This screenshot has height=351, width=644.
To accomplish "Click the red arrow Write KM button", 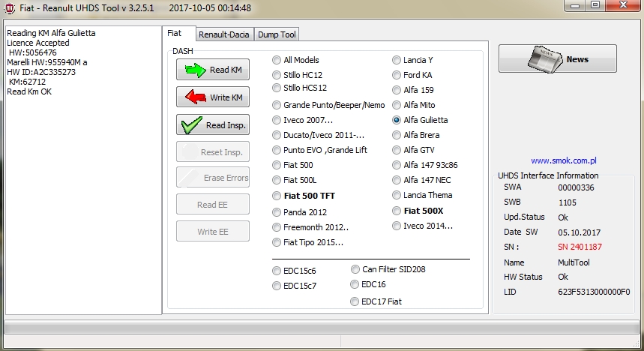I will click(x=213, y=97).
